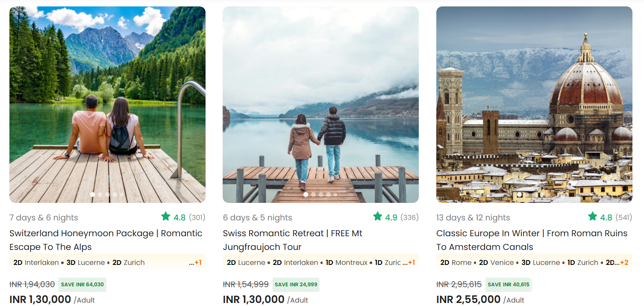The image size is (644, 306).
Task: Expand the +1 destinations on Switzerland Honeymoon card
Action: pos(197,262)
